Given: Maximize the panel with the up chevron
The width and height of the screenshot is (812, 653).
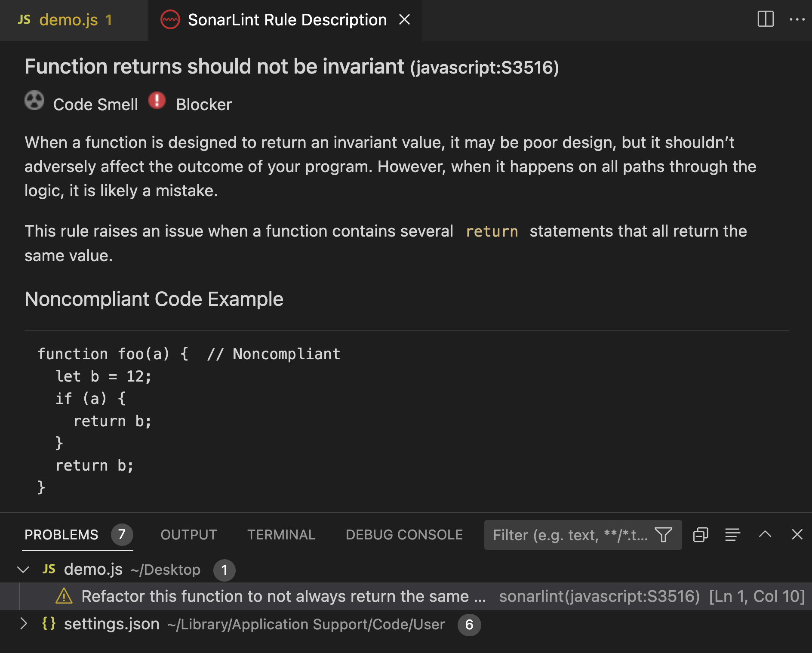Looking at the screenshot, I should point(765,534).
